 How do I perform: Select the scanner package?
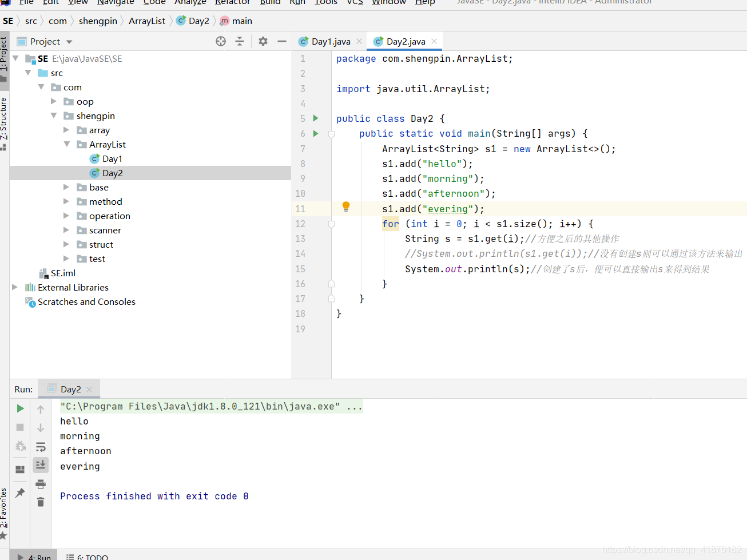(105, 230)
